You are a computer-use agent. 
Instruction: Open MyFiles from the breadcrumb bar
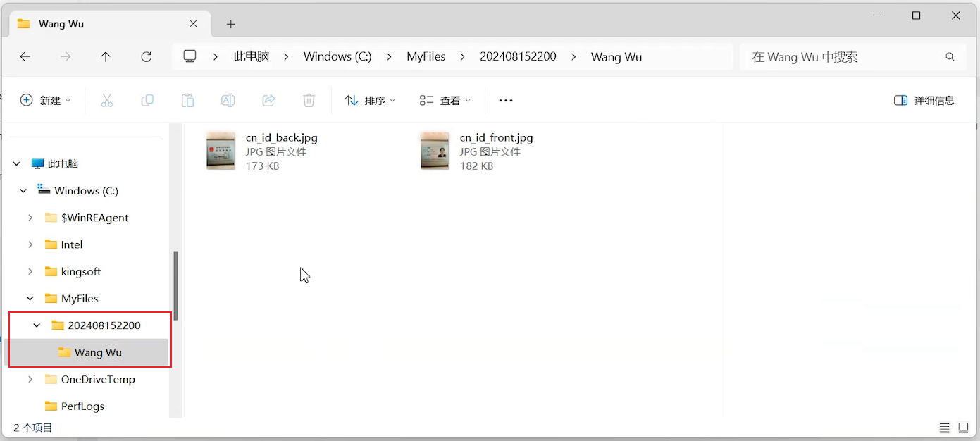tap(426, 56)
